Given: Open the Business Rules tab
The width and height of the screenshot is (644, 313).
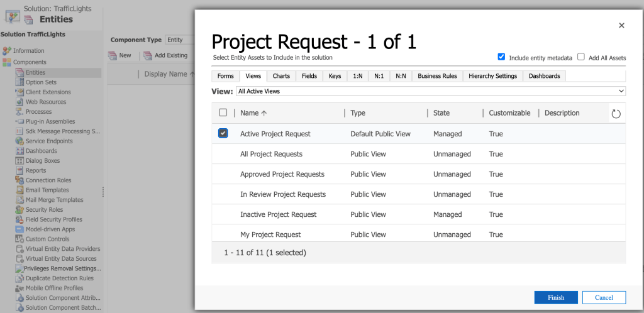Looking at the screenshot, I should (437, 76).
